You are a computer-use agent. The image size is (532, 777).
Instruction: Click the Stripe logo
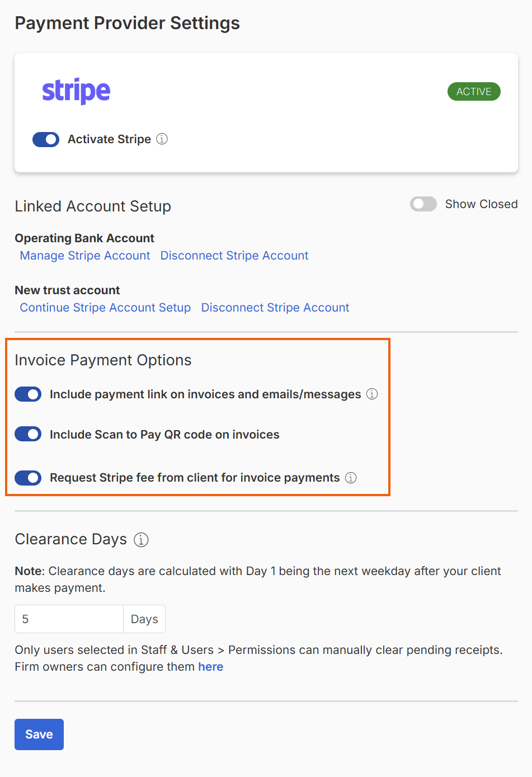[x=76, y=91]
